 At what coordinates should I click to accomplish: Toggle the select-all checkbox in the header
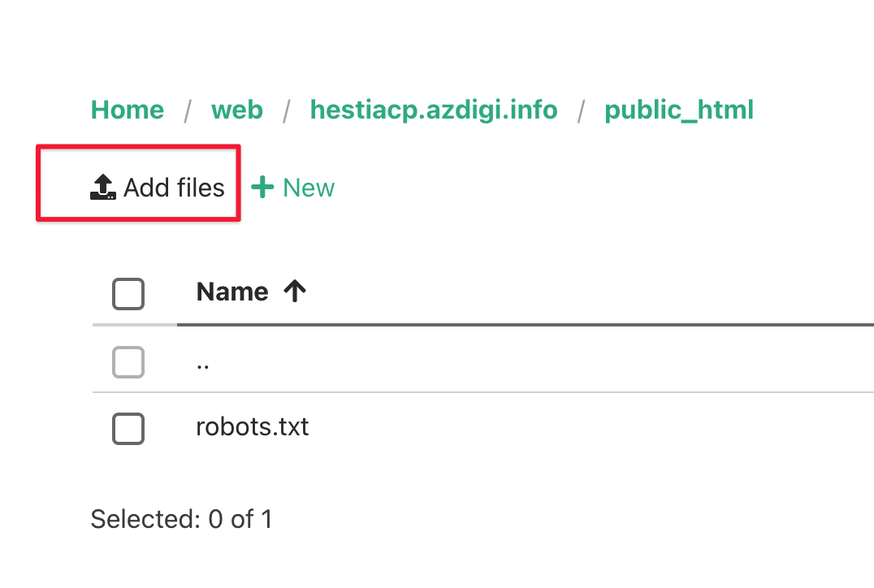(128, 294)
